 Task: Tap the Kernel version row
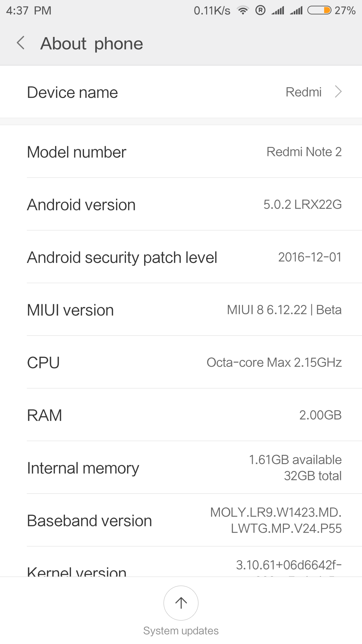[181, 568]
